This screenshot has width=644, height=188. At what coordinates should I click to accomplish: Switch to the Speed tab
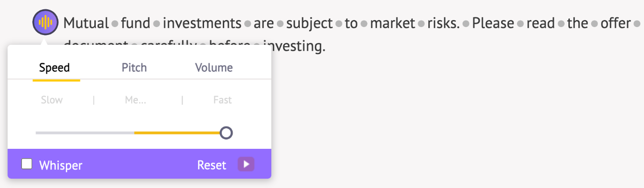click(55, 68)
